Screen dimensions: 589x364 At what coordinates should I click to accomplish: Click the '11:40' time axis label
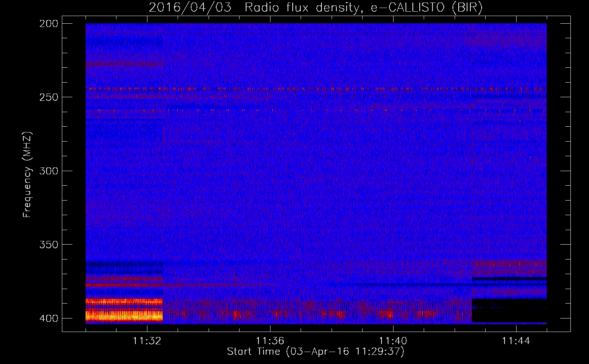(393, 341)
